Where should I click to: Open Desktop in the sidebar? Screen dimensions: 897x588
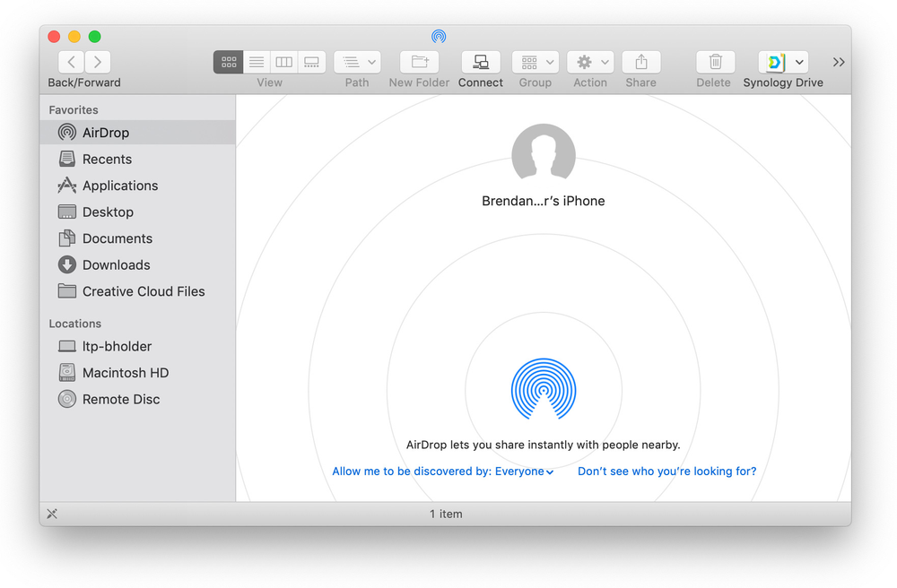137,212
